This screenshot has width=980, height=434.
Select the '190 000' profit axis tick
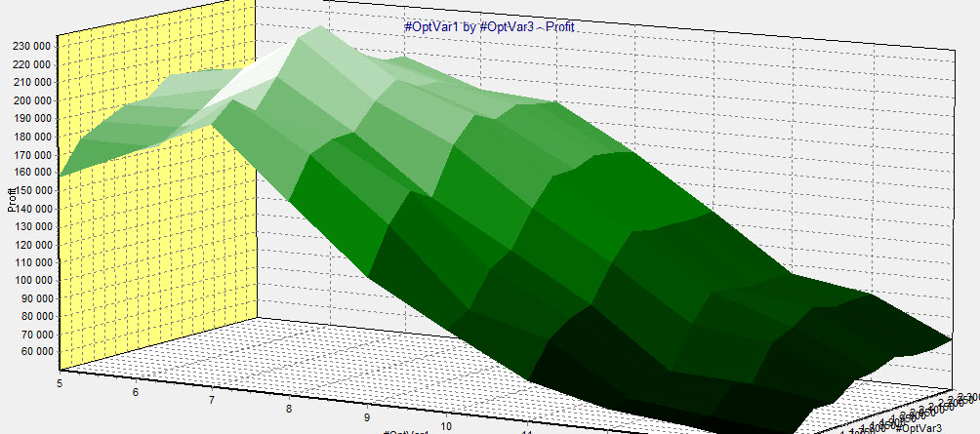tap(34, 119)
